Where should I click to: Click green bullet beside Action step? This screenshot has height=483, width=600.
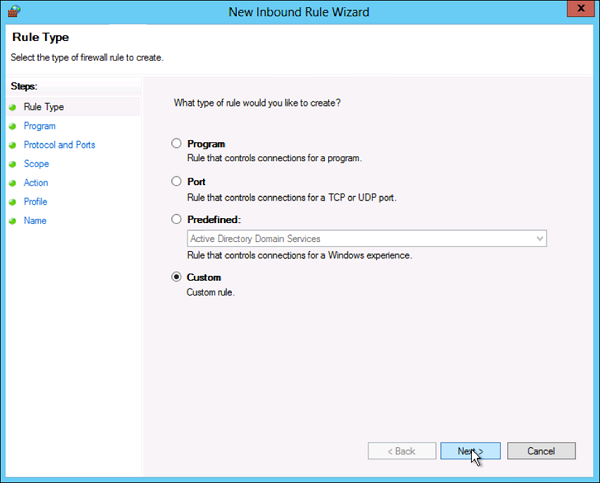point(13,183)
